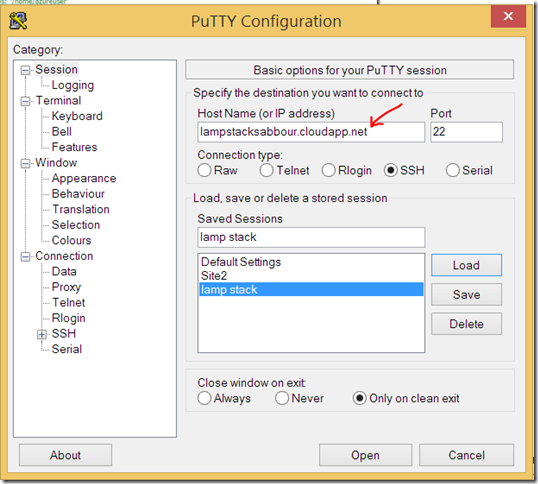This screenshot has height=484, width=538.
Task: Open the Rlogin category in tree
Action: pos(68,318)
